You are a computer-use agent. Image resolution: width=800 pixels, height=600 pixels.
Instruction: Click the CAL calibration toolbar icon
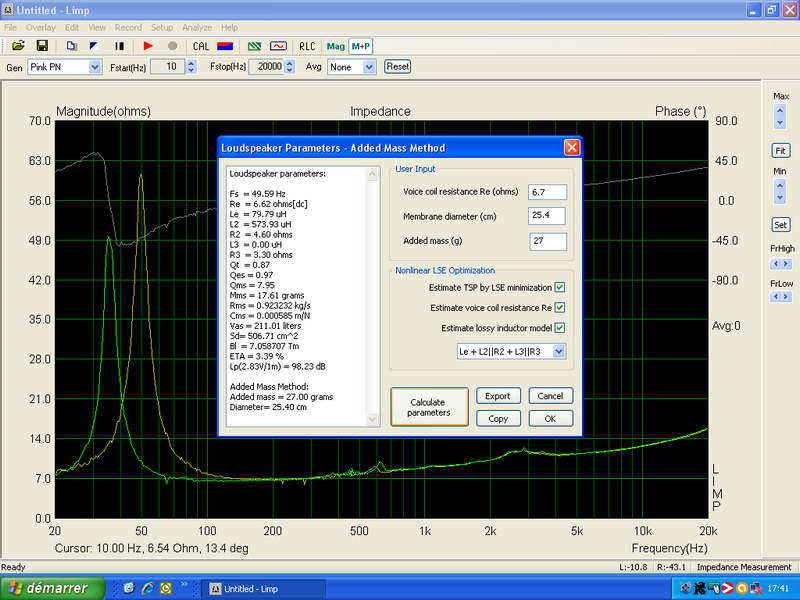(201, 46)
